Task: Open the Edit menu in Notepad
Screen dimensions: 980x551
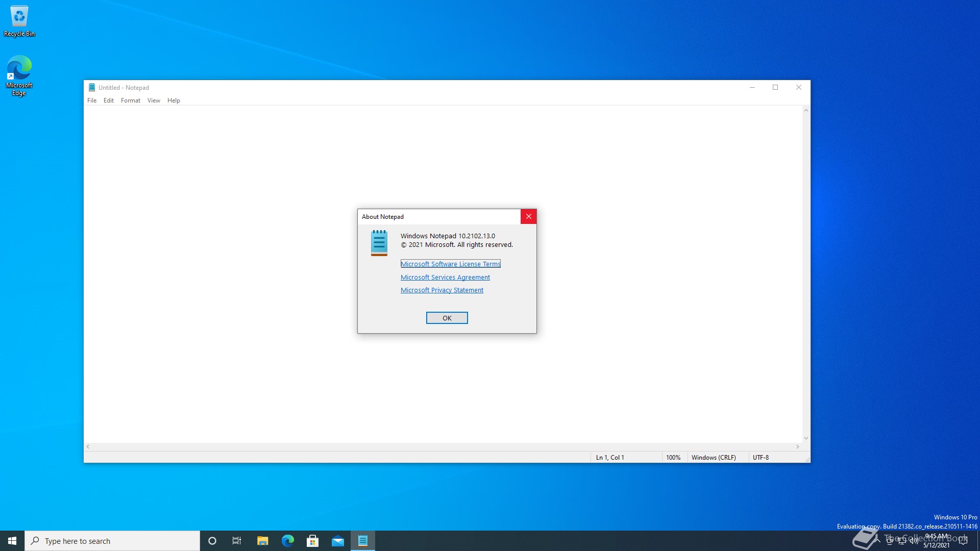Action: (x=109, y=101)
